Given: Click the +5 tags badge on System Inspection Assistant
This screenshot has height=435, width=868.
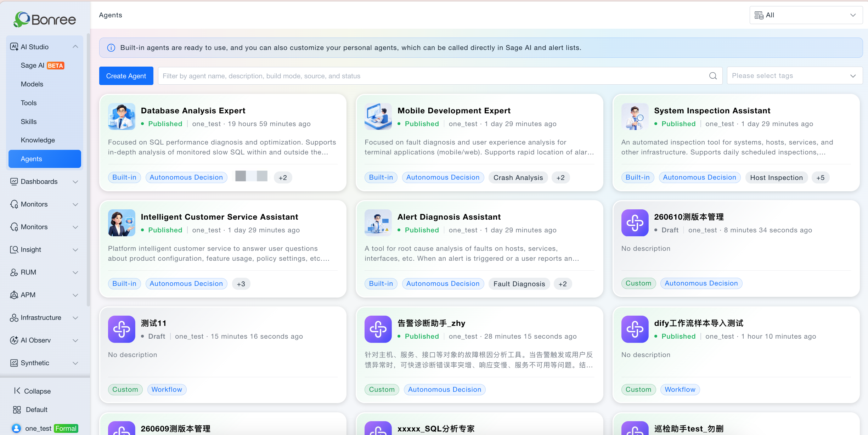Looking at the screenshot, I should click(x=820, y=177).
